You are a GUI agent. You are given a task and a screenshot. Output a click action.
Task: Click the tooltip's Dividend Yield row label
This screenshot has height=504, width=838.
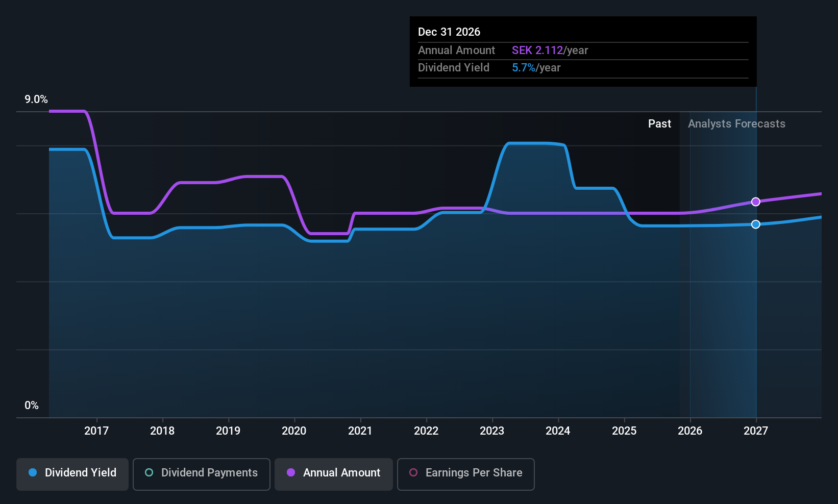[x=454, y=68]
